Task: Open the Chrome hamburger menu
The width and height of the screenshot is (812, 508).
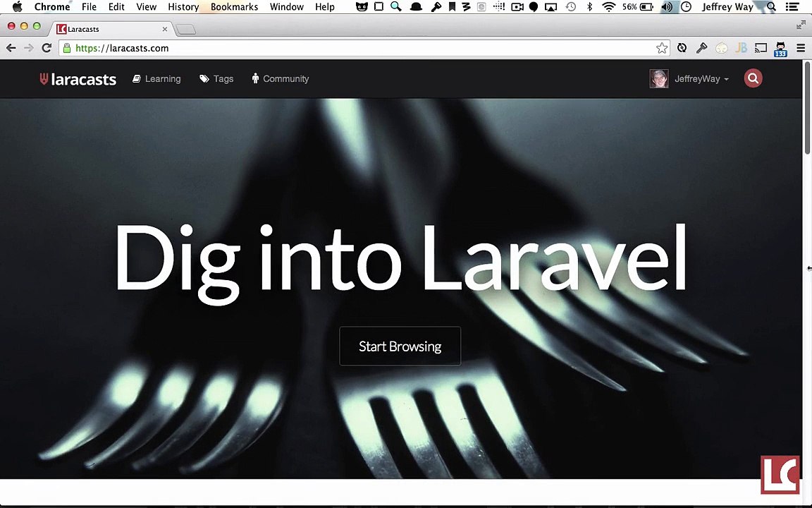Action: tap(801, 48)
